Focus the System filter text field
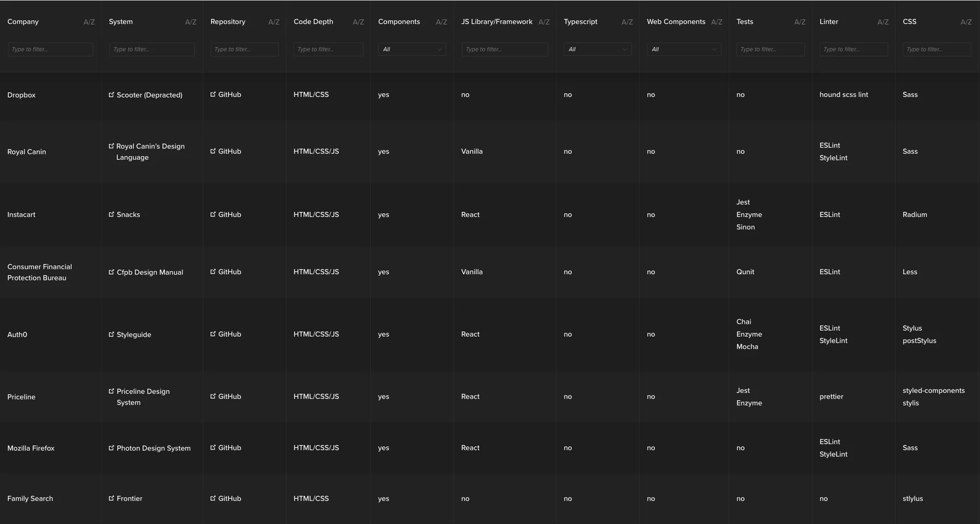This screenshot has width=980, height=524. [152, 49]
